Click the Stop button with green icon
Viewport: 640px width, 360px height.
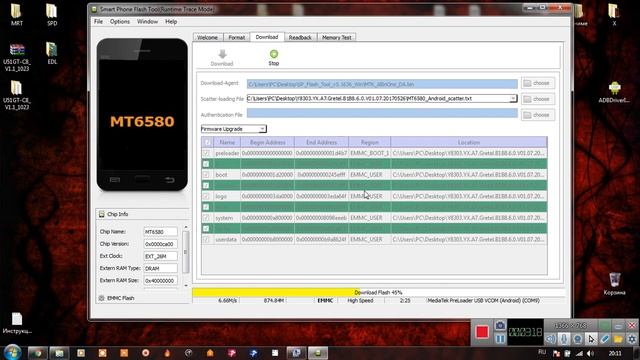tap(273, 58)
